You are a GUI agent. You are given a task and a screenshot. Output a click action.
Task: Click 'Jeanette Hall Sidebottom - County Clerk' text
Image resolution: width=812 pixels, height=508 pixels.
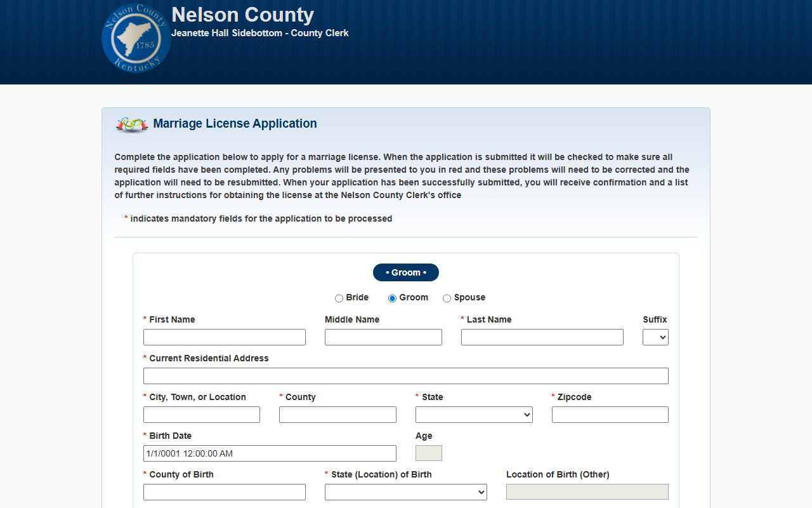260,33
